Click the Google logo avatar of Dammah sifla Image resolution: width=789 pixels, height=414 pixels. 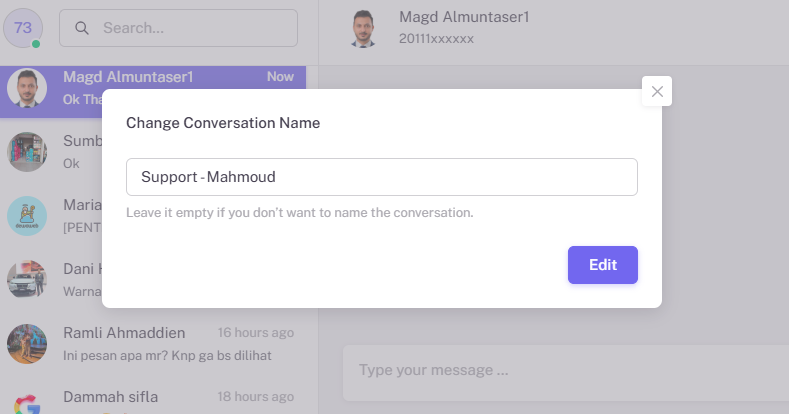[x=27, y=403]
